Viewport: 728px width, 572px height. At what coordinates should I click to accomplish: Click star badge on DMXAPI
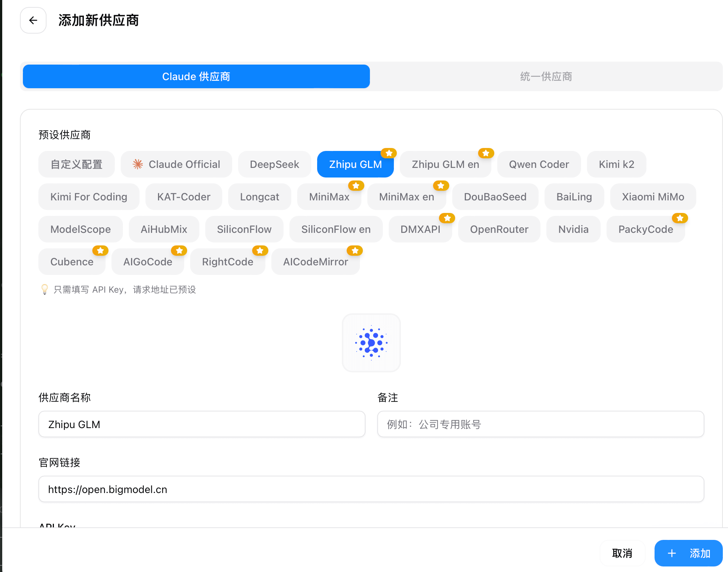tap(447, 218)
